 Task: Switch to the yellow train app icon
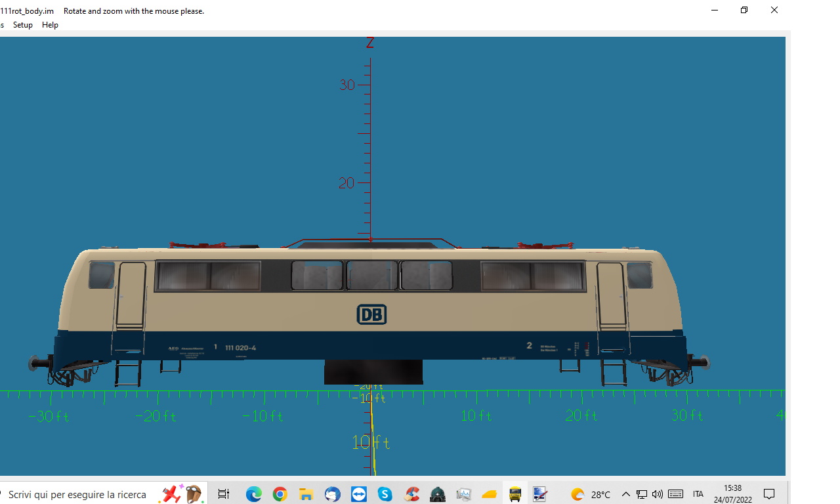(515, 494)
